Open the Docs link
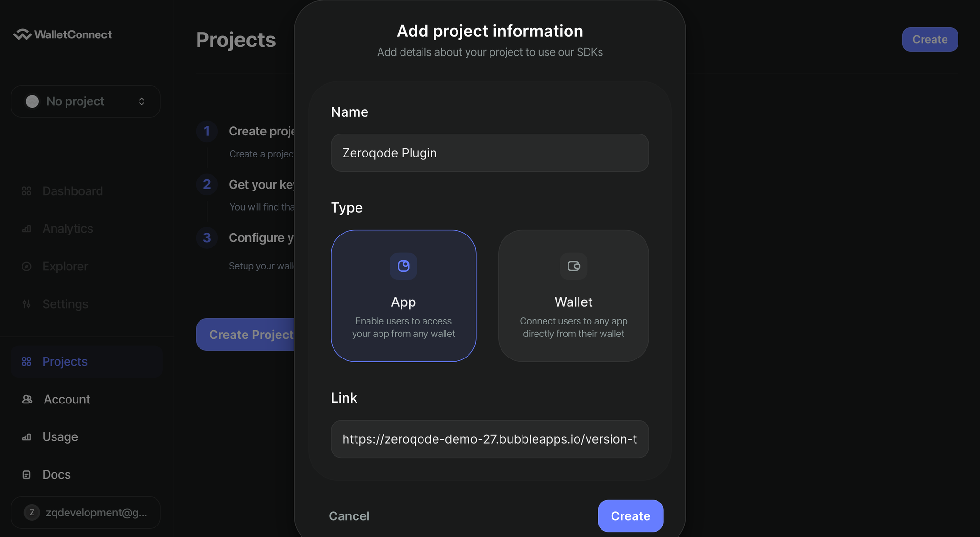Viewport: 980px width, 537px height. point(56,475)
